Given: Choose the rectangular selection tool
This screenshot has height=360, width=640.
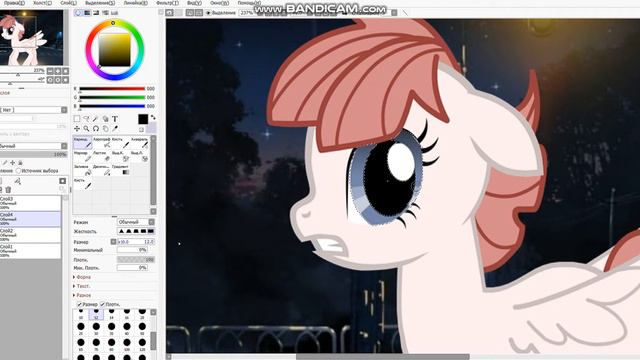Looking at the screenshot, I should point(77,119).
